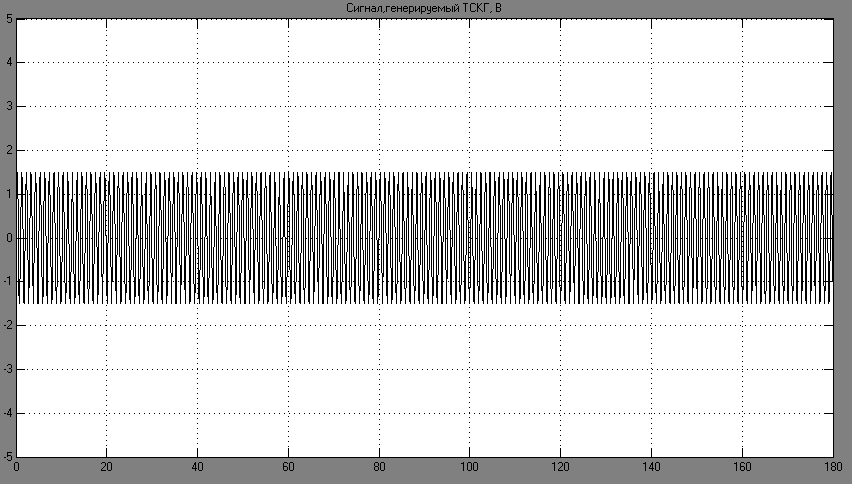Select the y-axis tick label 3
Image resolution: width=852 pixels, height=484 pixels.
click(x=9, y=106)
